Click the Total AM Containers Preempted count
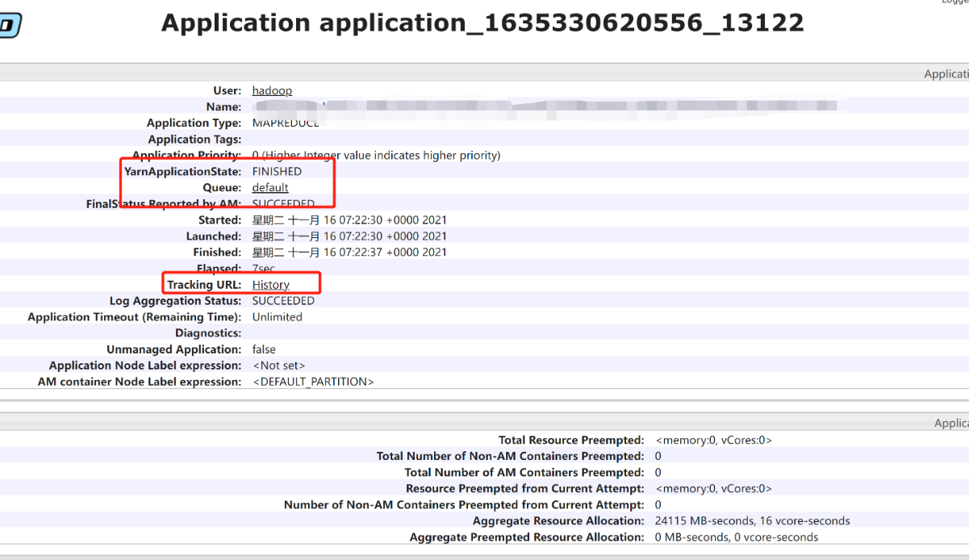Screen dimensions: 969x560 pyautogui.click(x=658, y=473)
